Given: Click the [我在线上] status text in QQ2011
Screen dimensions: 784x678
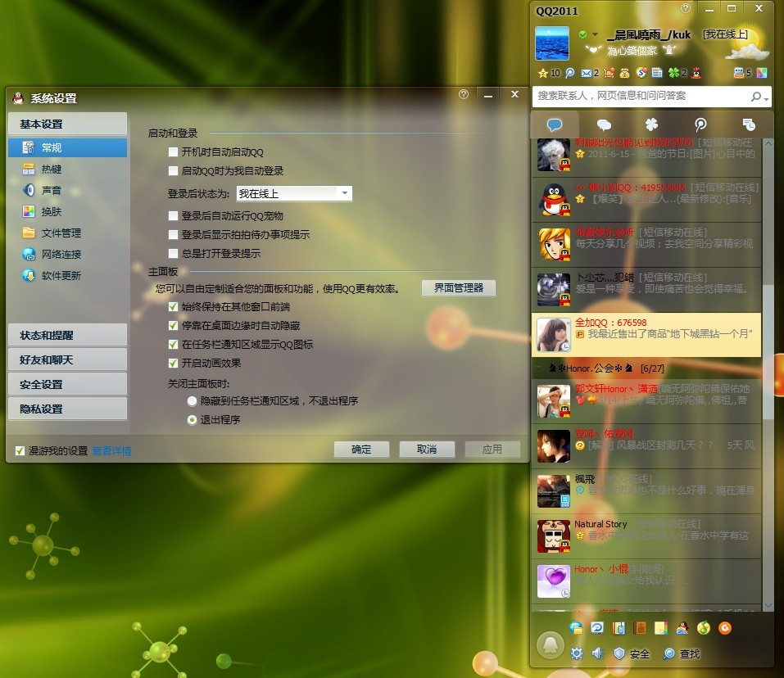Looking at the screenshot, I should pos(726,34).
